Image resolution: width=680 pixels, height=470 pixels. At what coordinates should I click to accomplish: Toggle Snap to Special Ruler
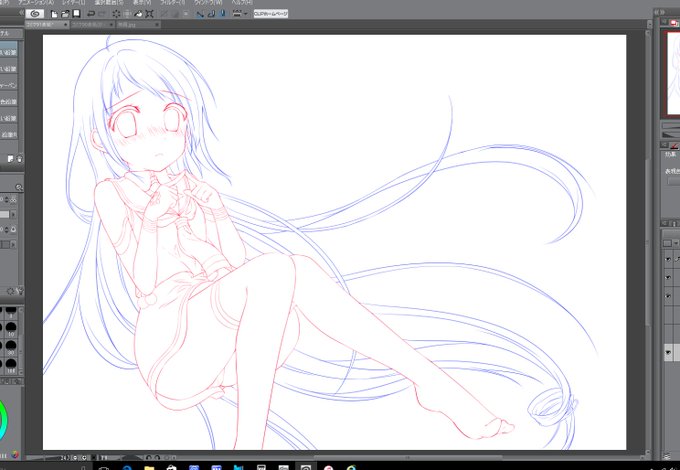click(211, 14)
